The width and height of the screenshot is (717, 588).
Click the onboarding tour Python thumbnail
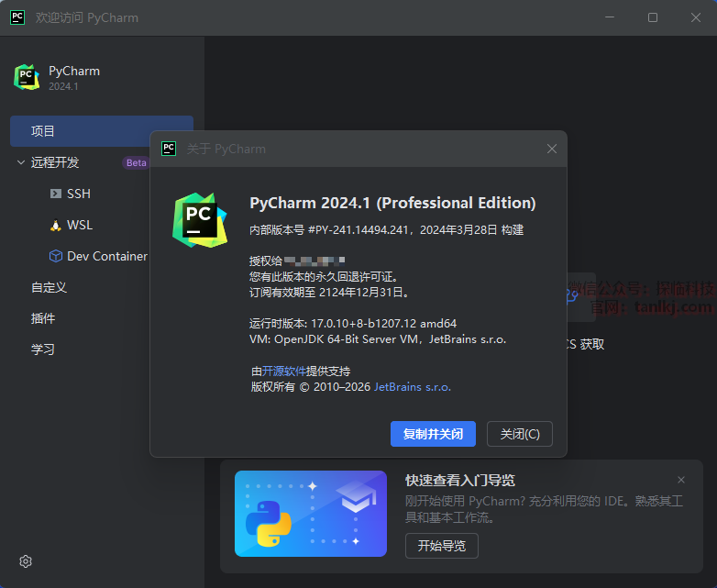coord(310,514)
